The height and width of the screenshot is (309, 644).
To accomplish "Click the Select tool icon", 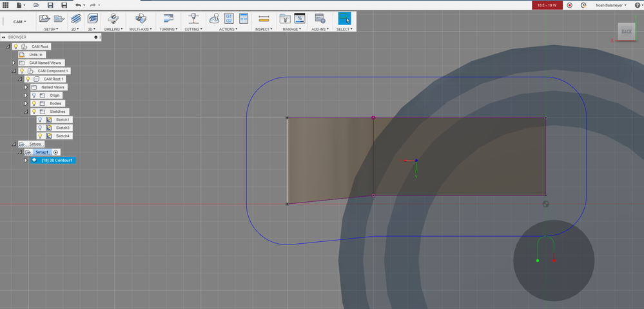I will 345,19.
